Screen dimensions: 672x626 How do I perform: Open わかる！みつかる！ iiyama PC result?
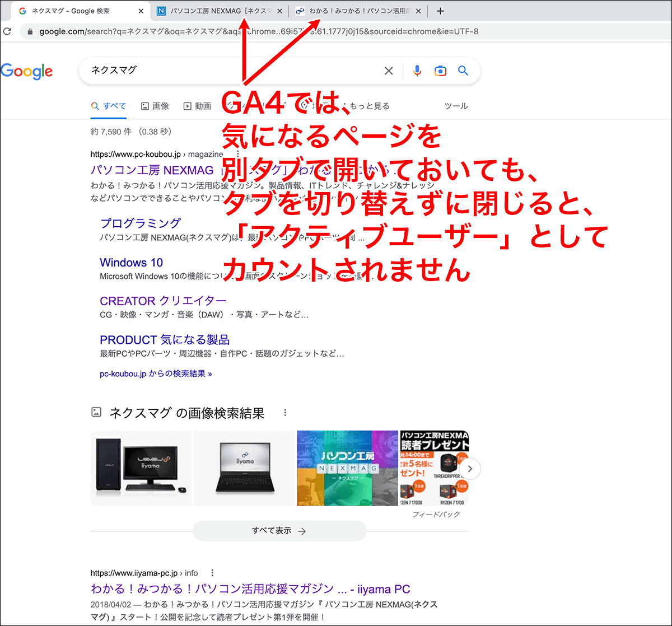point(250,589)
